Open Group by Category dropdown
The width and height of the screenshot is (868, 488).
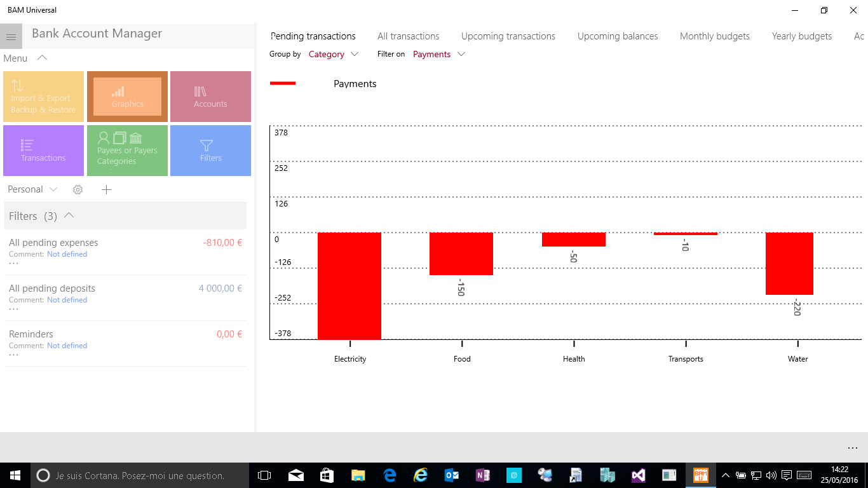click(334, 55)
